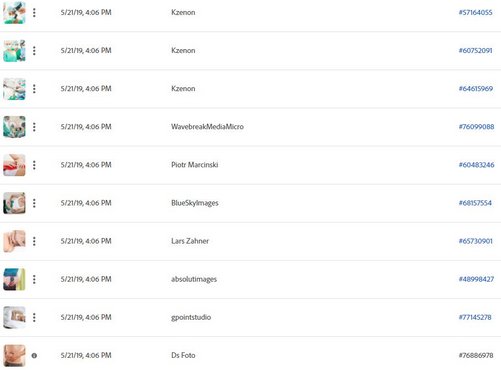Select the Ds Foto image thumbnail

(x=14, y=356)
